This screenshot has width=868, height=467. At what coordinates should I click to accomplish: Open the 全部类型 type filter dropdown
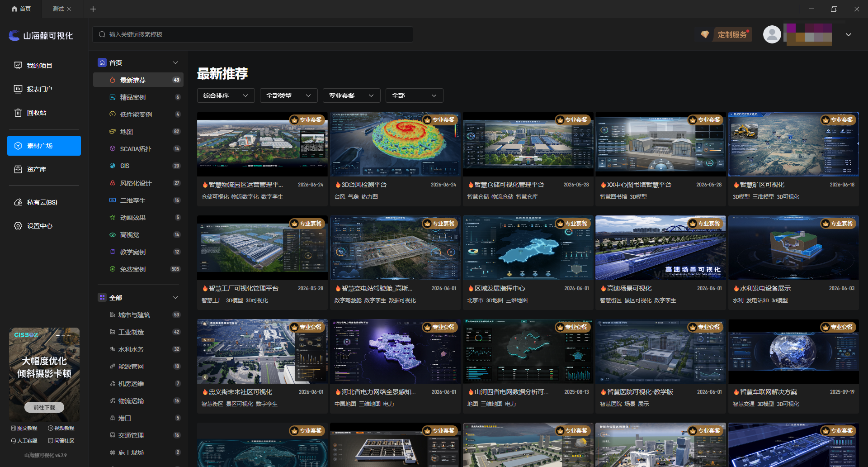coord(288,95)
